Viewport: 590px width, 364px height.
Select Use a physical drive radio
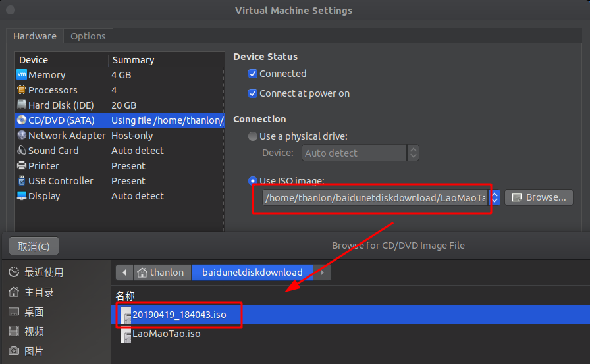[x=253, y=136]
